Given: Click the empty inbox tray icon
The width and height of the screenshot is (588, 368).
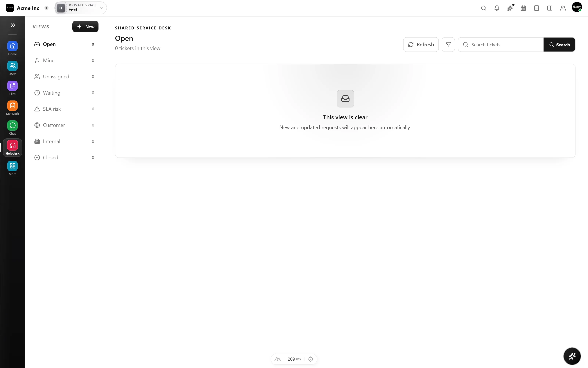Looking at the screenshot, I should pos(345,99).
